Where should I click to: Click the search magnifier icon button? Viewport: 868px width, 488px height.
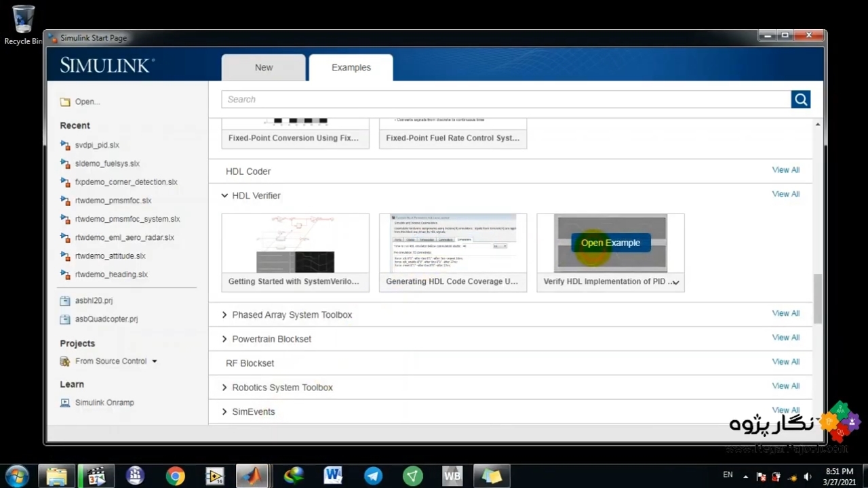point(800,100)
